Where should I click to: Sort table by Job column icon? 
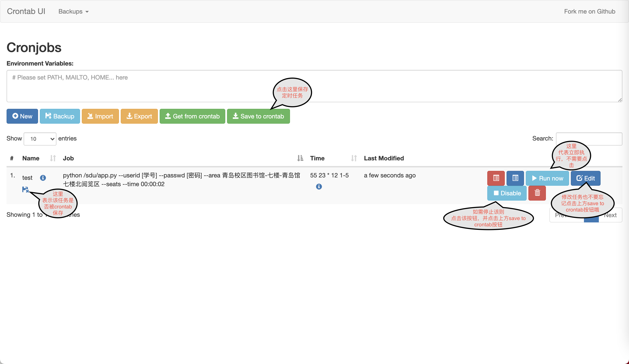tap(300, 158)
